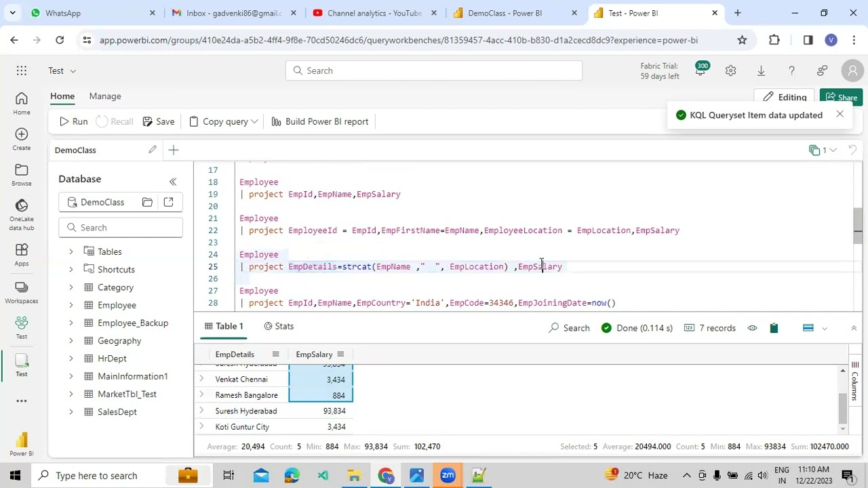Open the user account avatar
868x488 pixels.
tap(852, 70)
